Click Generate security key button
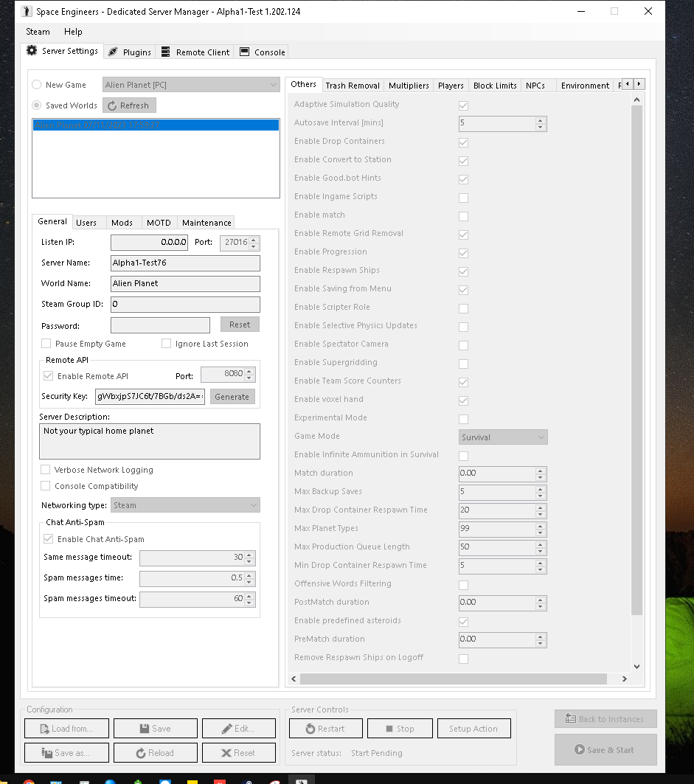This screenshot has width=694, height=784. 232,397
